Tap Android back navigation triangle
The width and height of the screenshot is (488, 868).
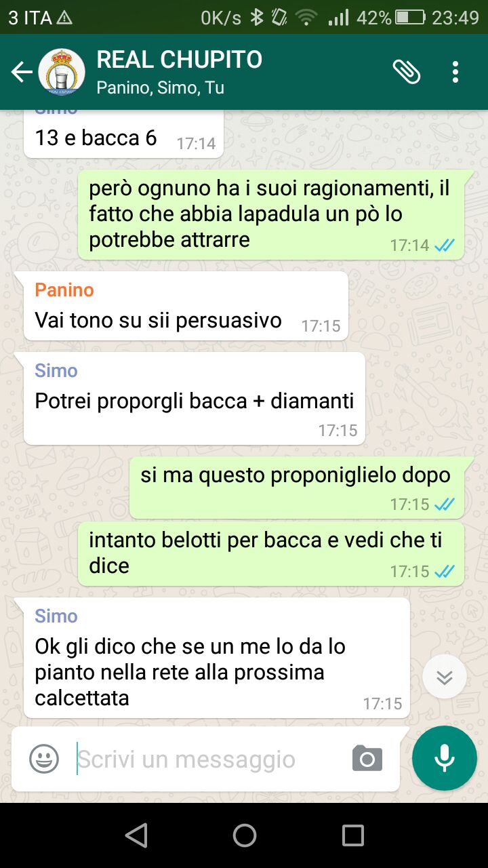coord(136,835)
